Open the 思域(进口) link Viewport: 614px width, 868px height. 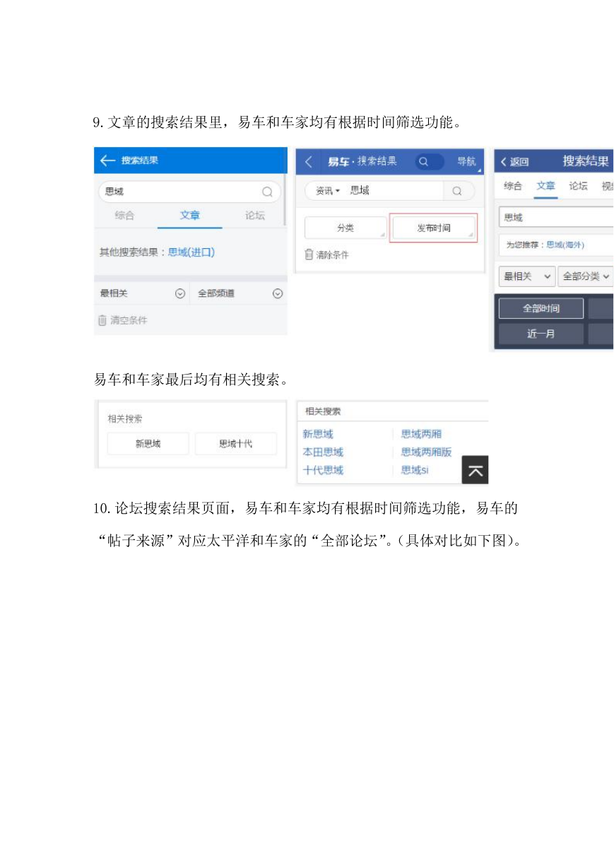(191, 252)
